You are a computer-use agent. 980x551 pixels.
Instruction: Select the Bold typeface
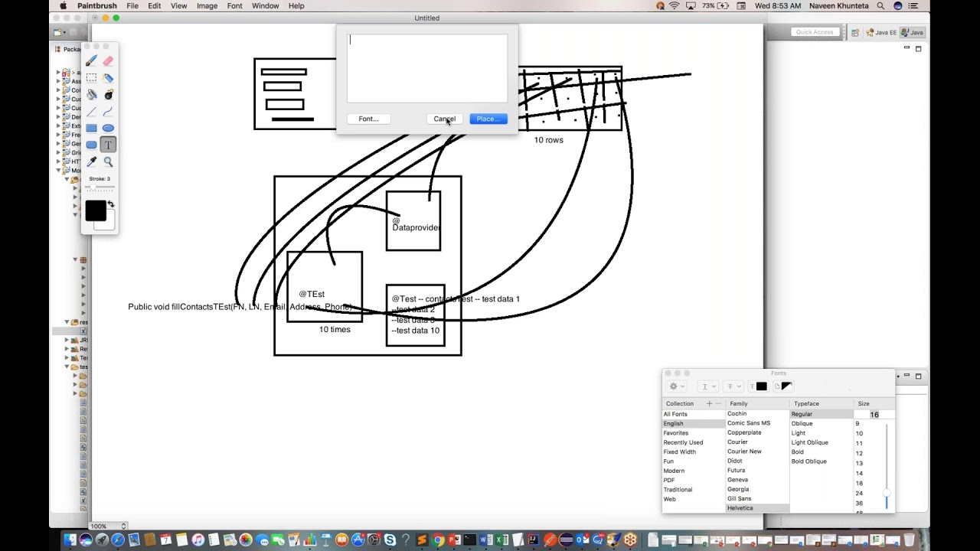pos(821,452)
